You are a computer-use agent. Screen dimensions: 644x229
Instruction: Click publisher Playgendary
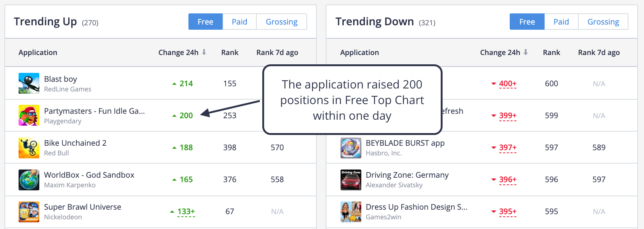pyautogui.click(x=63, y=121)
